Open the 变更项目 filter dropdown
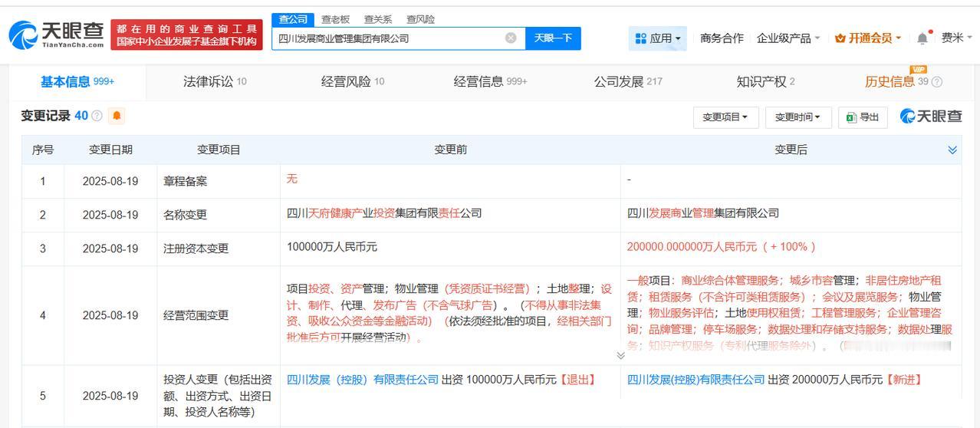The image size is (980, 428). (x=725, y=117)
